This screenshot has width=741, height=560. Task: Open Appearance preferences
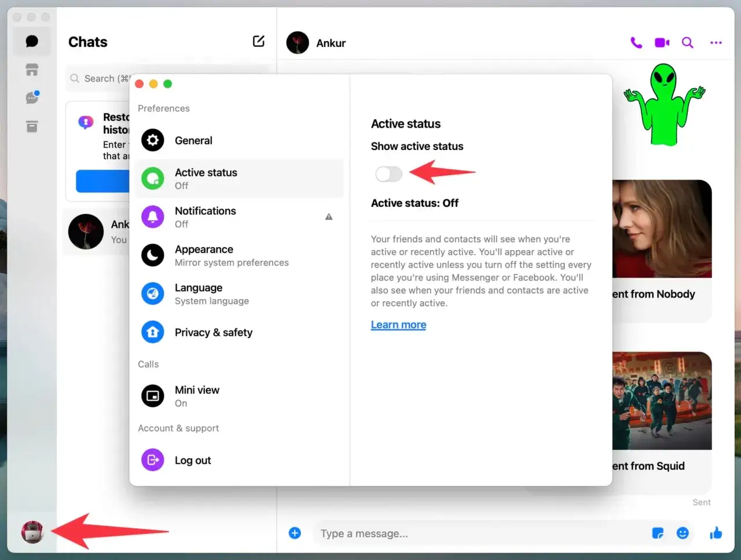pyautogui.click(x=239, y=255)
